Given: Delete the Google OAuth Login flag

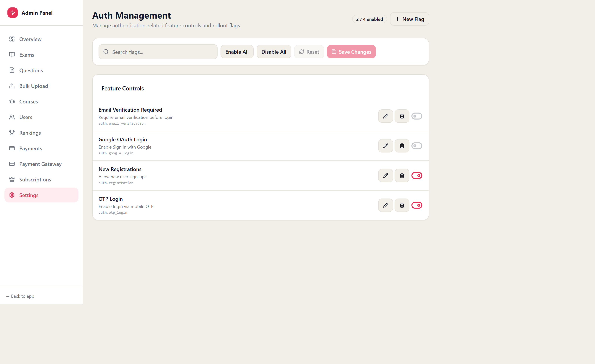Looking at the screenshot, I should (402, 146).
